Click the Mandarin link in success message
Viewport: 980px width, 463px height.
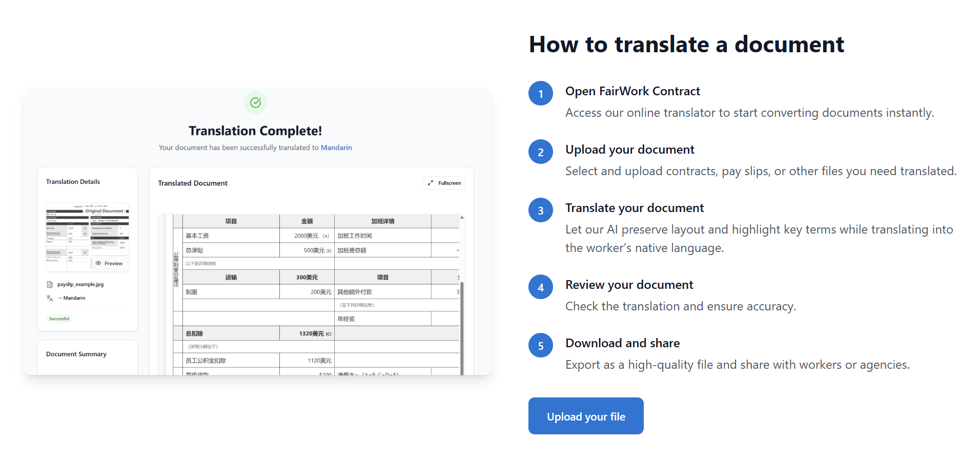pyautogui.click(x=336, y=148)
